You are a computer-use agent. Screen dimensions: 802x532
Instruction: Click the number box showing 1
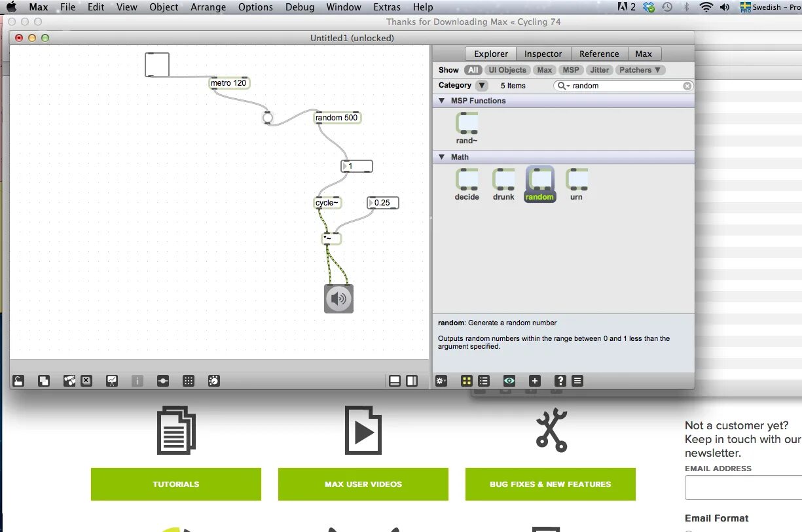pyautogui.click(x=357, y=166)
